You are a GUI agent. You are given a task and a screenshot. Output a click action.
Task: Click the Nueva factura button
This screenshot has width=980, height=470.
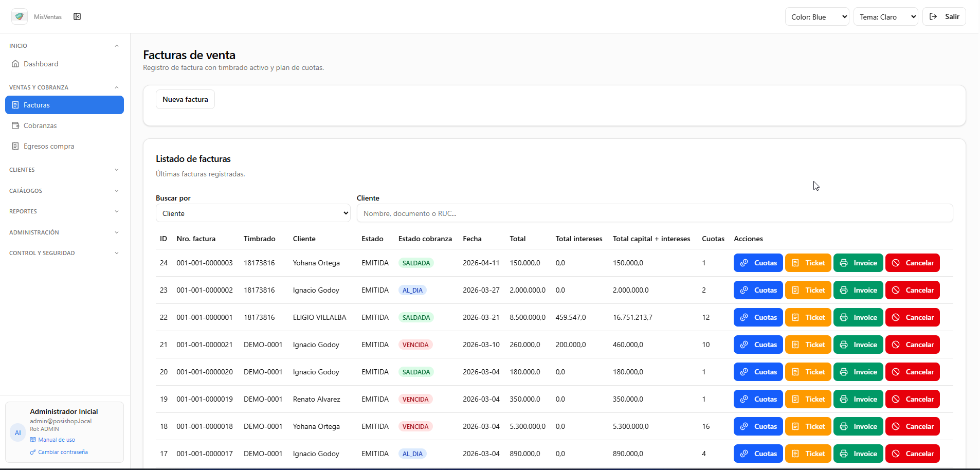pos(185,99)
